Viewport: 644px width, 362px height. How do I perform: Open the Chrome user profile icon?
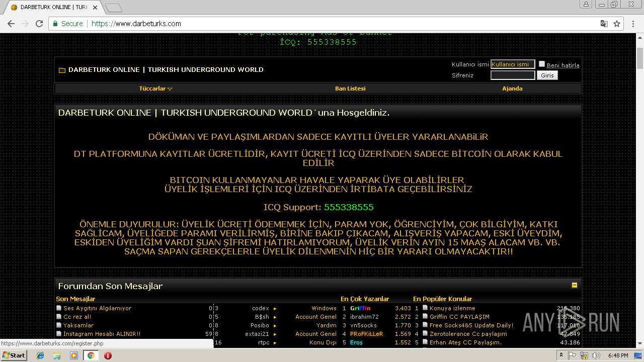click(x=586, y=4)
